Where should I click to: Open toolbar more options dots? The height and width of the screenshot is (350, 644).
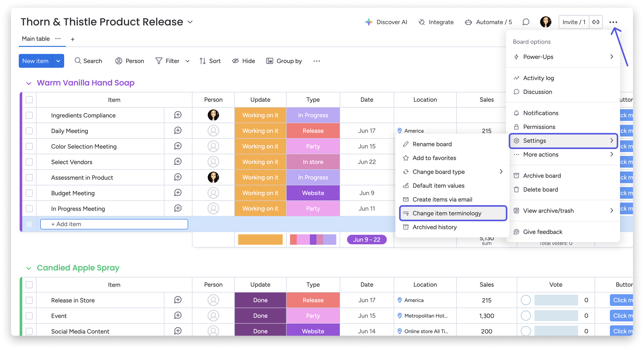coord(317,61)
